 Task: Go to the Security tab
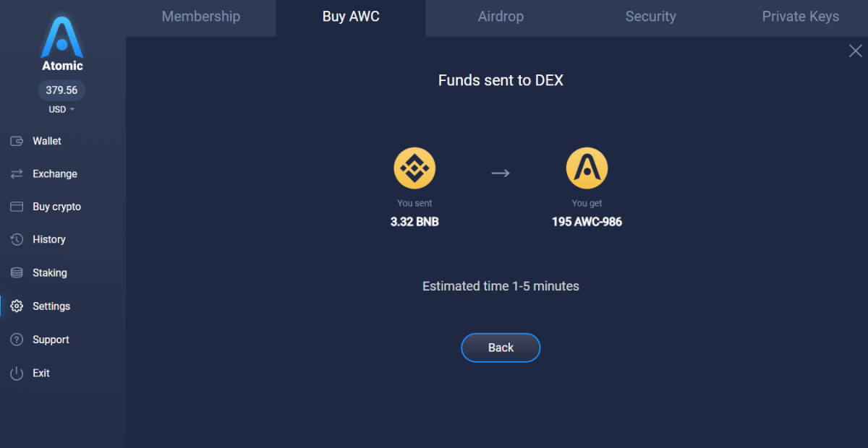[650, 17]
